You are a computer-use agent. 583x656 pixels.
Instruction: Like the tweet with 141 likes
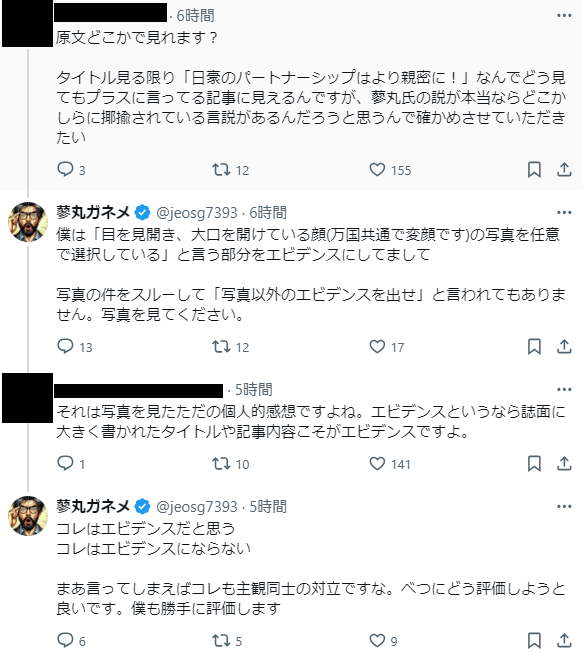389,464
